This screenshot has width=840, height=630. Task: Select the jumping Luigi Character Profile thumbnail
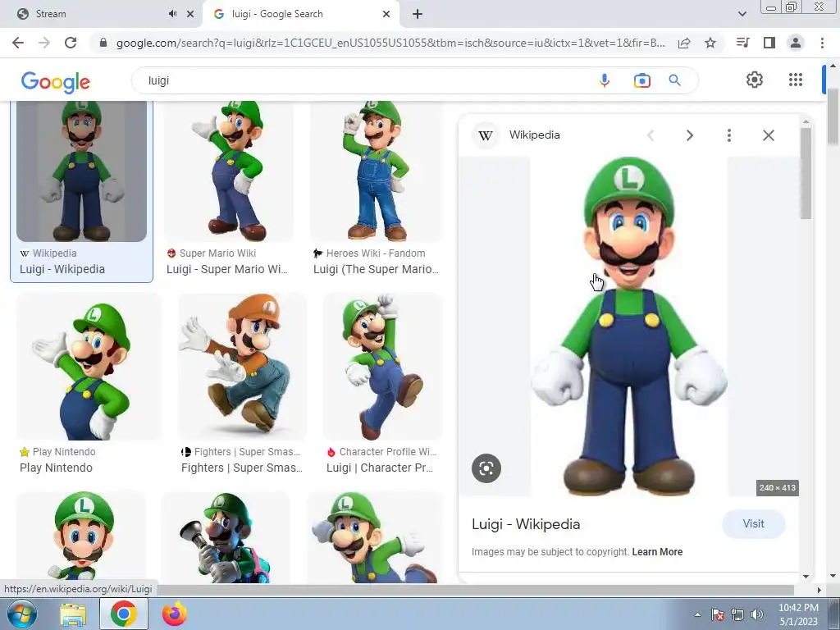(382, 367)
